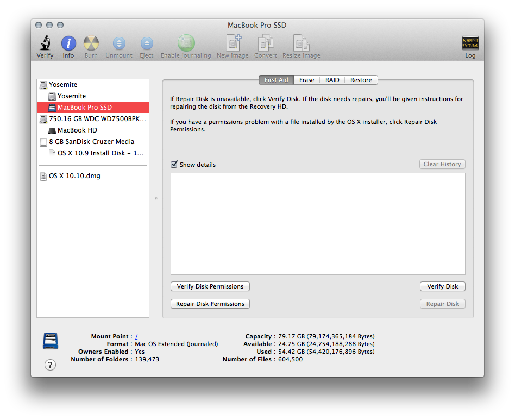Zoom the Disk Utility window

(x=60, y=25)
